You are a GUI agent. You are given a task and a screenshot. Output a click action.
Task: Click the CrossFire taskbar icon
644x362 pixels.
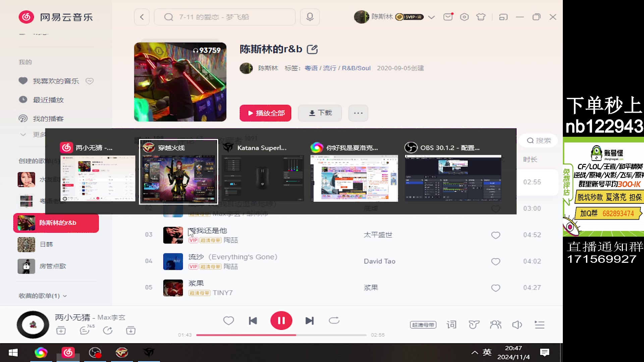(122, 353)
